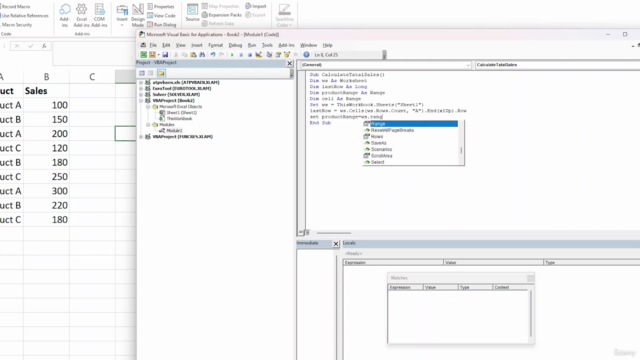This screenshot has height=360, width=640.
Task: Click the Add-ins hexagon icon in ribbon
Action: pyautogui.click(x=64, y=16)
